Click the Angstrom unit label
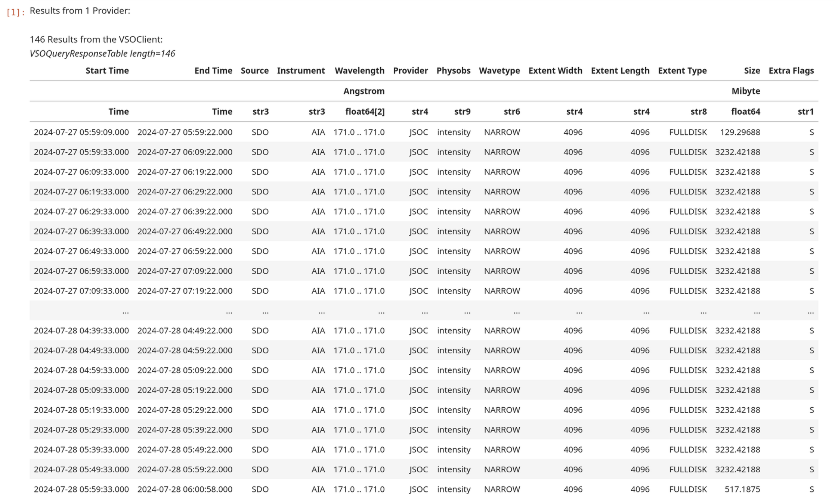835x504 pixels. pos(364,91)
